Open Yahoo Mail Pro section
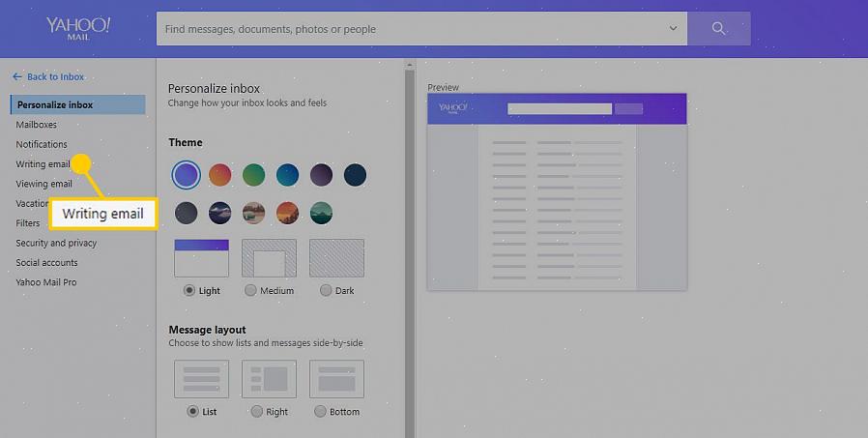This screenshot has height=438, width=868. (x=46, y=282)
